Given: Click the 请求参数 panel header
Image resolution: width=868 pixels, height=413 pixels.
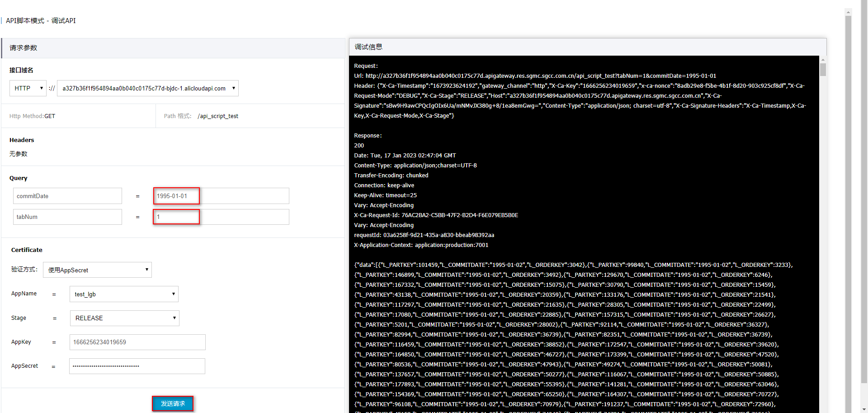Looking at the screenshot, I should tap(23, 48).
